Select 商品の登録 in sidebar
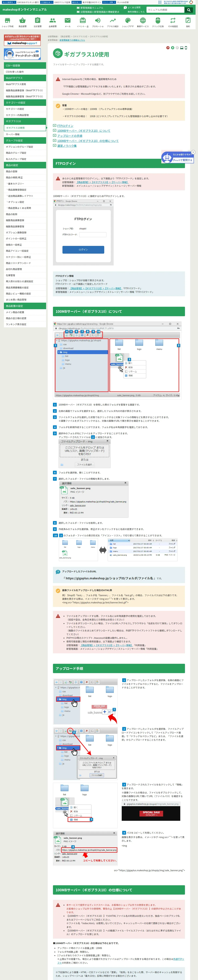This screenshot has width=198, height=980. (x=25, y=171)
